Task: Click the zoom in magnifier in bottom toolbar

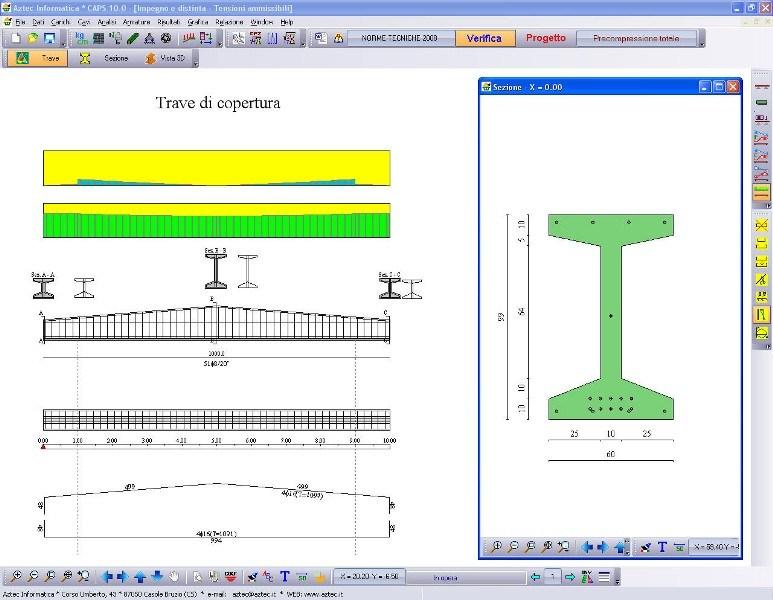Action: [x=16, y=577]
